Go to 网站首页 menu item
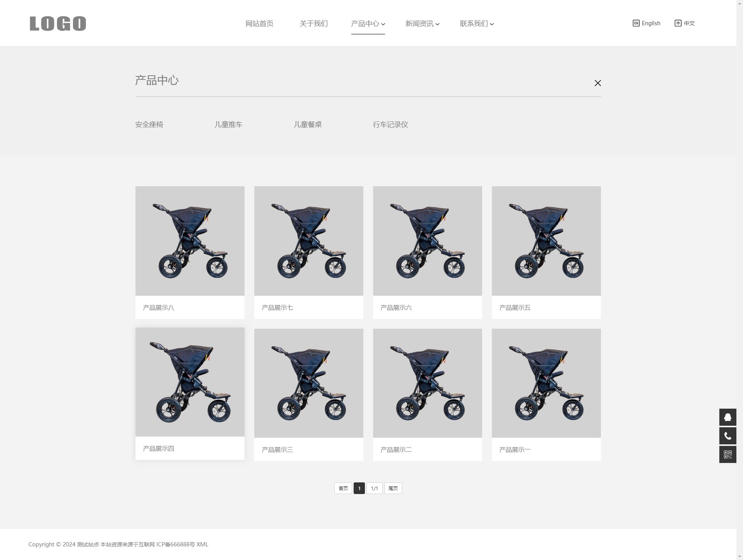This screenshot has height=560, width=743. point(259,24)
